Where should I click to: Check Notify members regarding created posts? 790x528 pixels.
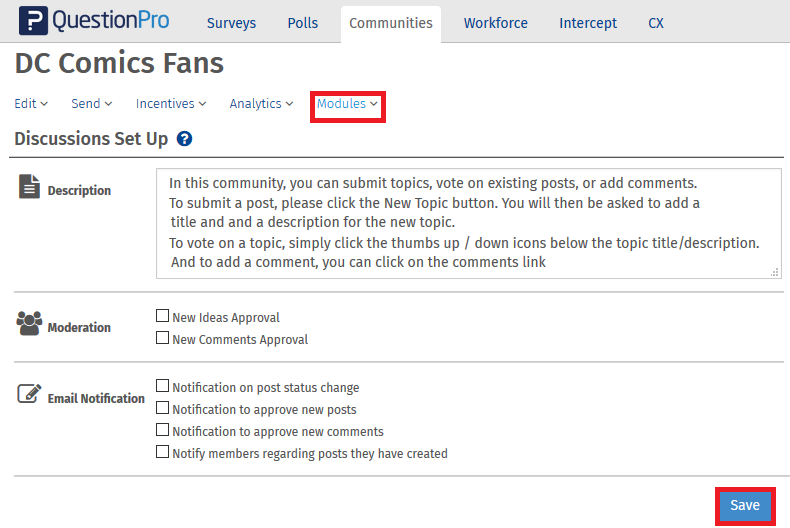(x=163, y=453)
